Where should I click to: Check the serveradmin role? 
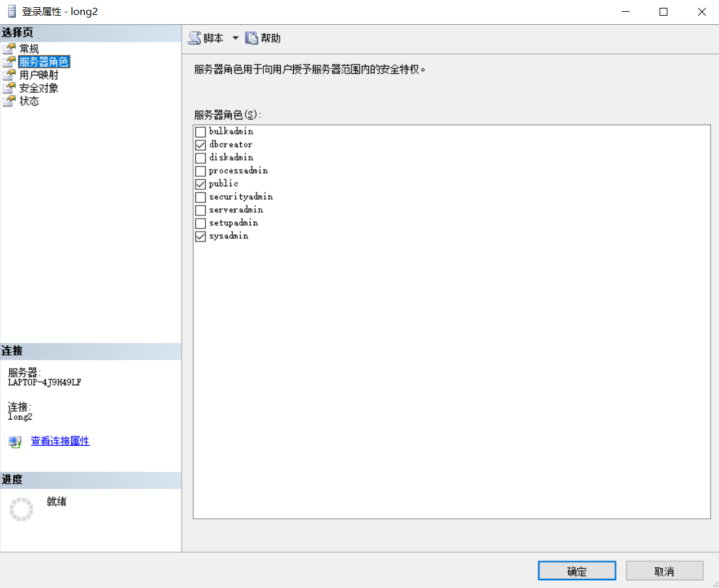[x=200, y=210]
